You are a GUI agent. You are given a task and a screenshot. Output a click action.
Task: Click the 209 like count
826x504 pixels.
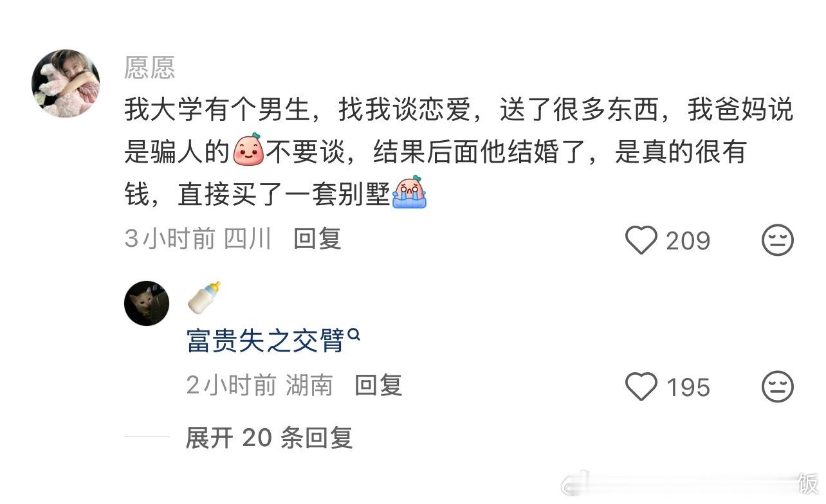(x=688, y=241)
